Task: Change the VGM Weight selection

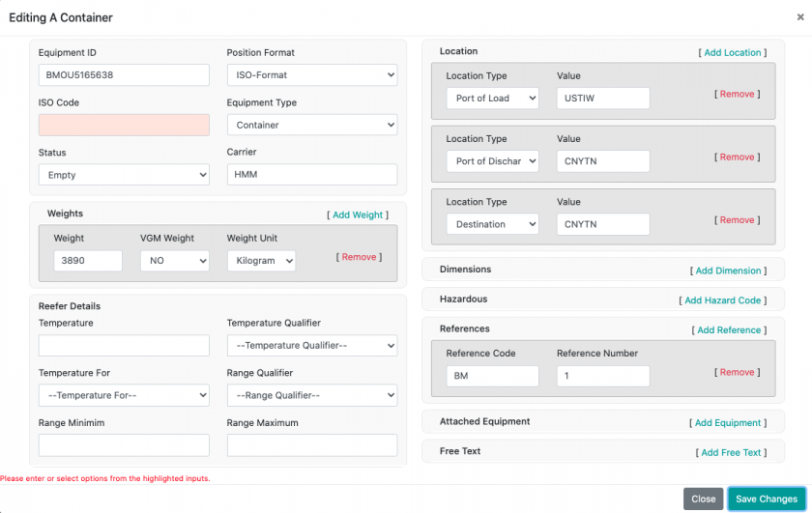Action: (174, 261)
